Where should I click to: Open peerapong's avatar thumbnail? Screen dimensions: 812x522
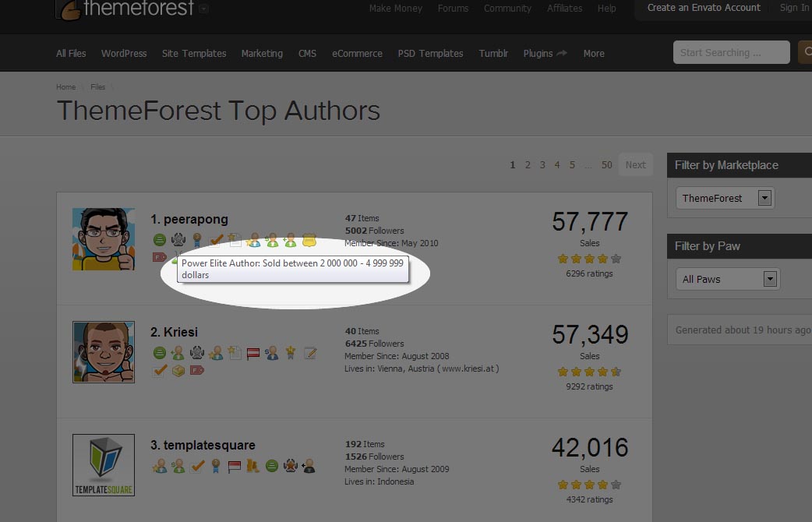point(104,239)
